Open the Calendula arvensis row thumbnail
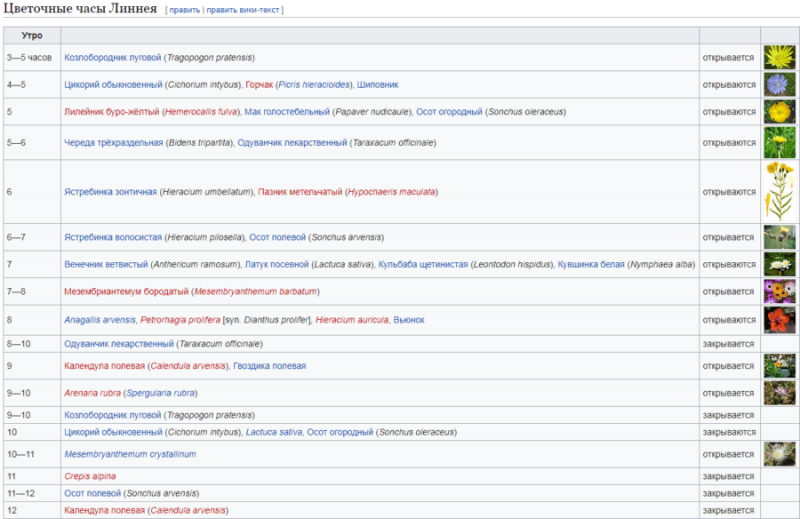 780,365
